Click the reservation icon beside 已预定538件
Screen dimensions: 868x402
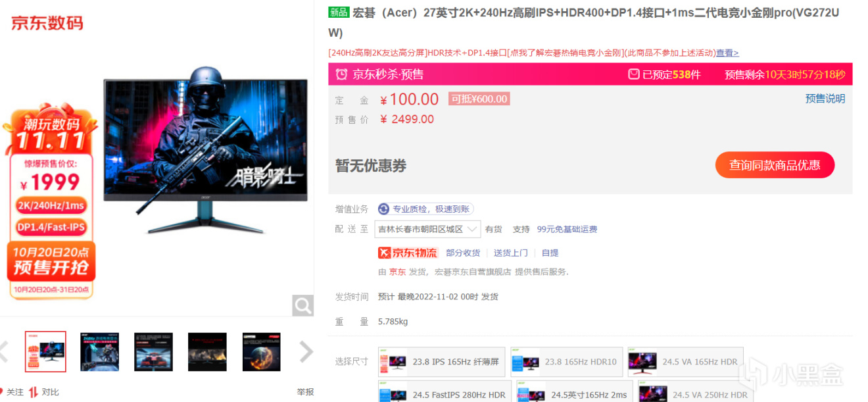point(634,74)
